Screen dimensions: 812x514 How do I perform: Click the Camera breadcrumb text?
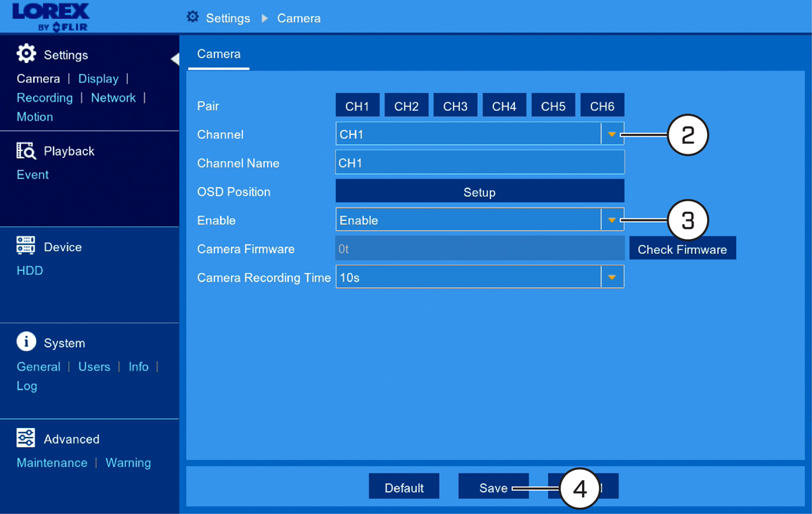pos(299,18)
